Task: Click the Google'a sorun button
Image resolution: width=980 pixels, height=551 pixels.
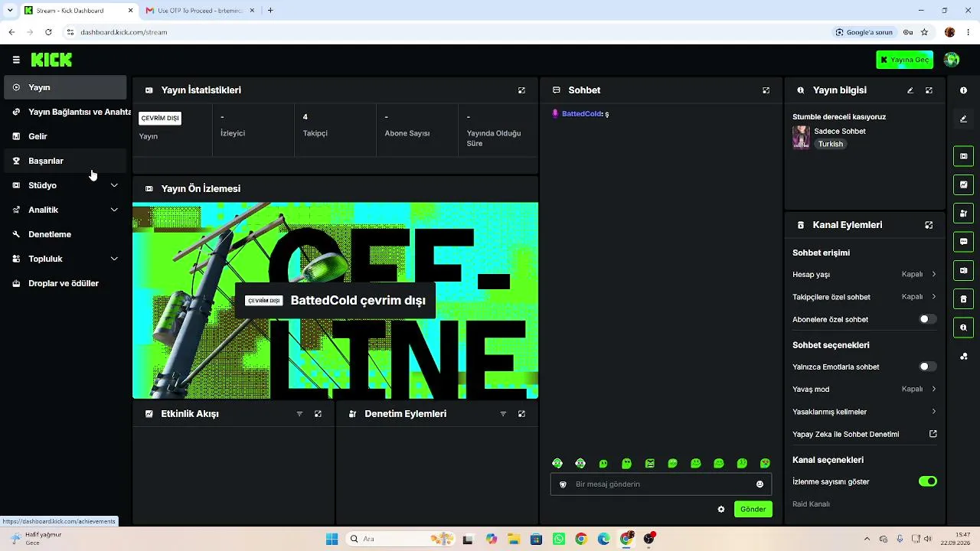Action: tap(864, 32)
